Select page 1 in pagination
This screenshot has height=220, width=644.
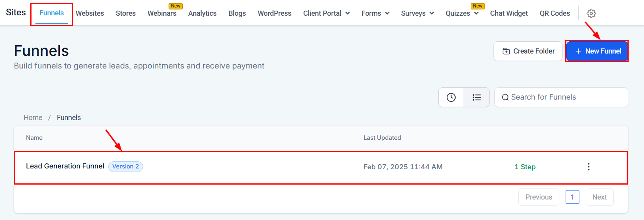point(572,197)
